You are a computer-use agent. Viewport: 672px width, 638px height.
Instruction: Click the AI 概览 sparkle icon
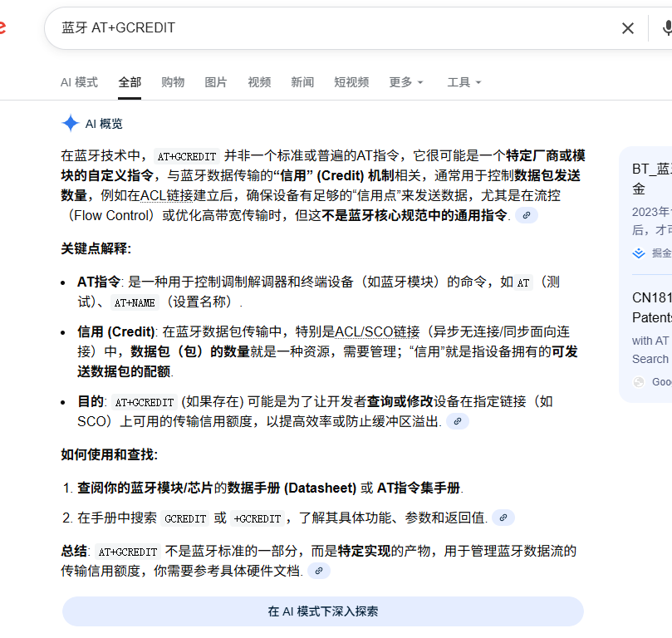pyautogui.click(x=71, y=124)
